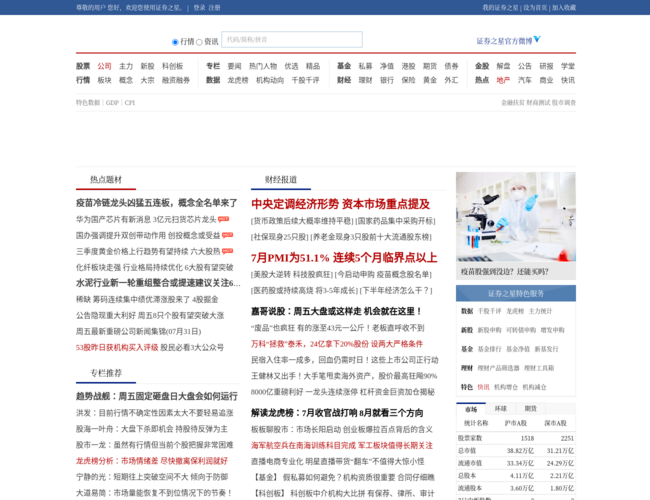Image resolution: width=650 pixels, height=500 pixels.
Task: Click the 专栏推荐 section heading
Action: [x=106, y=373]
